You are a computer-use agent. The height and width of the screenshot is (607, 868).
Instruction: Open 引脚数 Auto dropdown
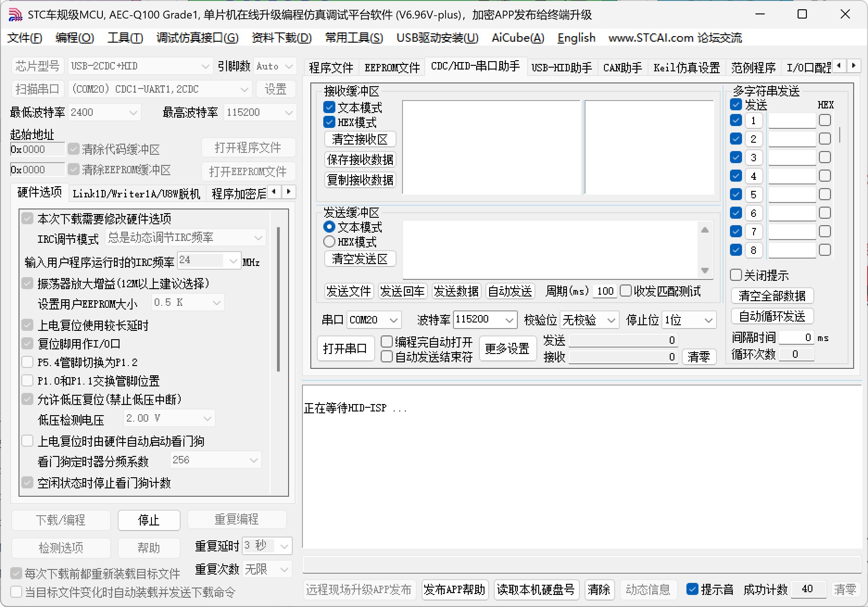pos(275,66)
